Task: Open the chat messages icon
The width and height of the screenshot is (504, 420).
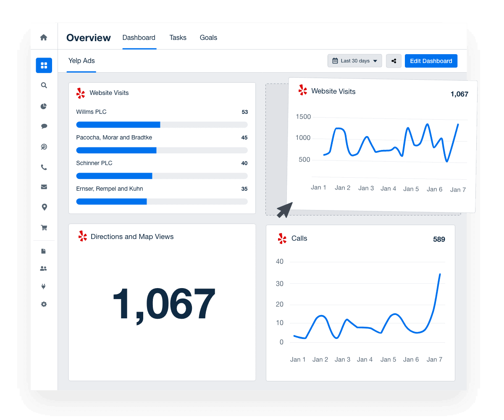Action: (x=44, y=126)
